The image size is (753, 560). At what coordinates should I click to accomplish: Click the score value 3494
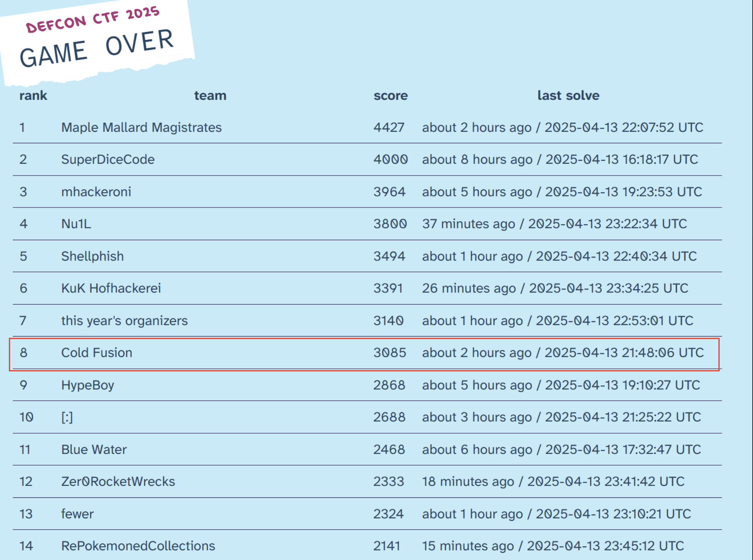(x=389, y=256)
